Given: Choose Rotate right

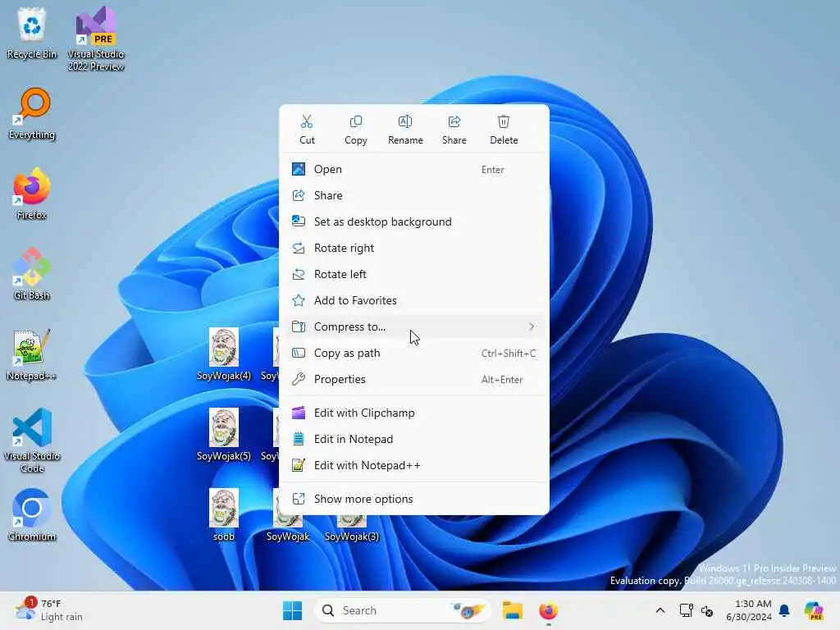Looking at the screenshot, I should (x=414, y=248).
